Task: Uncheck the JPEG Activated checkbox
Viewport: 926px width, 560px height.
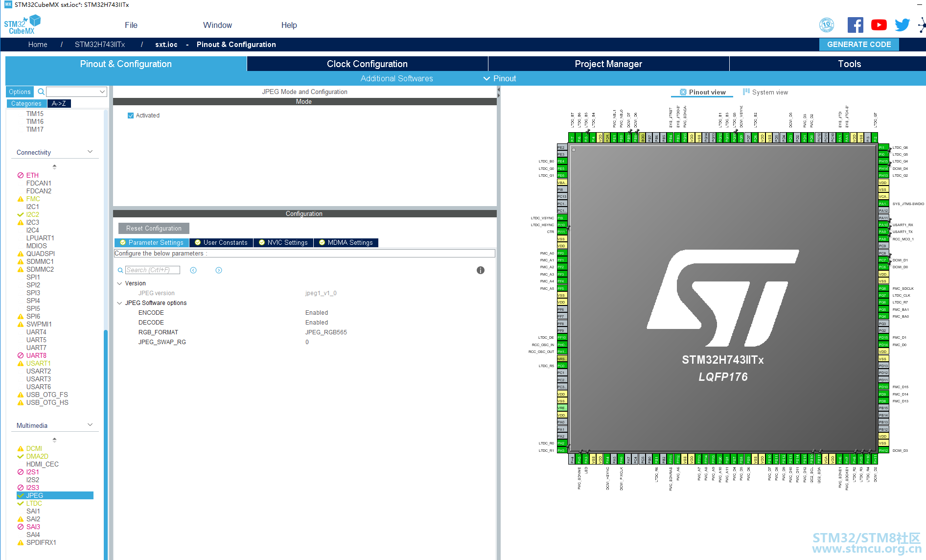Action: tap(131, 116)
